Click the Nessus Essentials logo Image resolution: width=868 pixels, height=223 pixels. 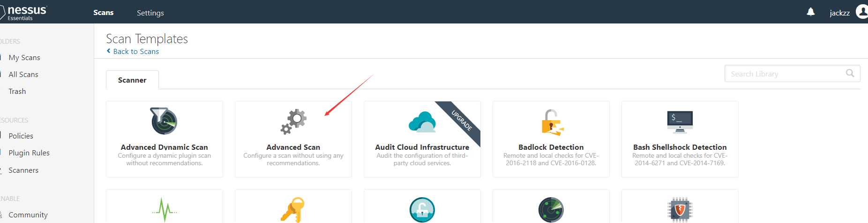[x=23, y=12]
